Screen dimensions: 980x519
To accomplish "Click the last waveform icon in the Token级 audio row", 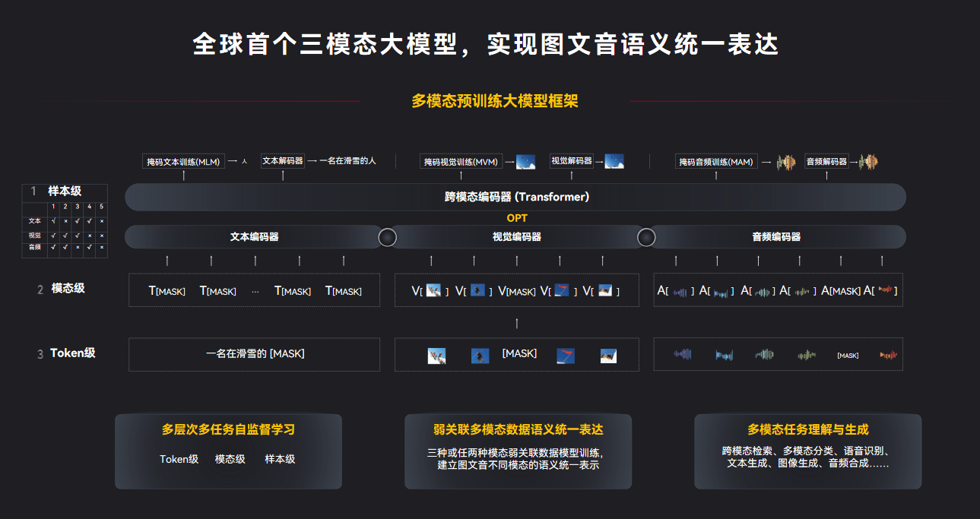I will point(887,354).
